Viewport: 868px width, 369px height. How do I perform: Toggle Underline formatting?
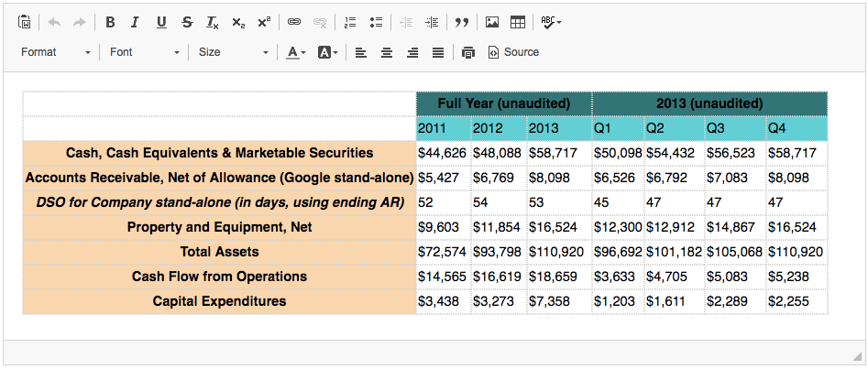coord(161,22)
